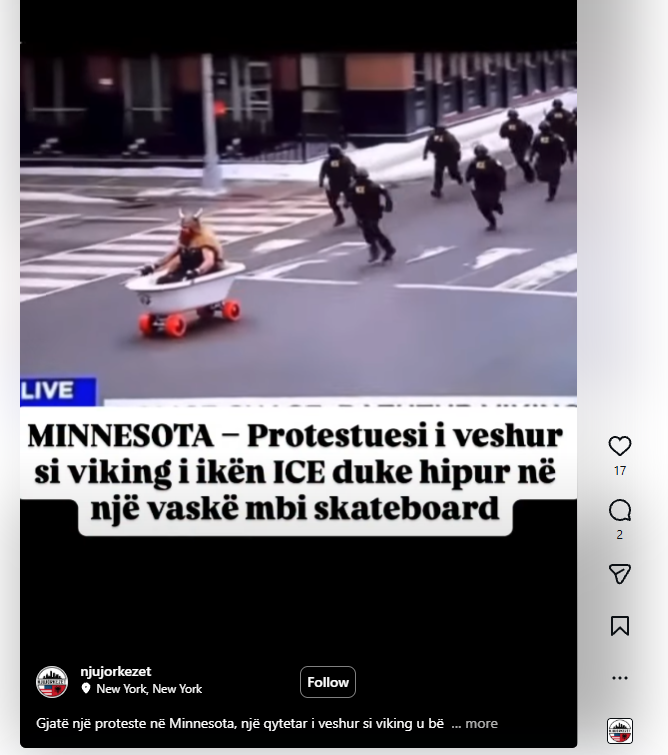Viewport: 668px width, 755px height.
Task: Open the New York, New York location link
Action: 149,689
